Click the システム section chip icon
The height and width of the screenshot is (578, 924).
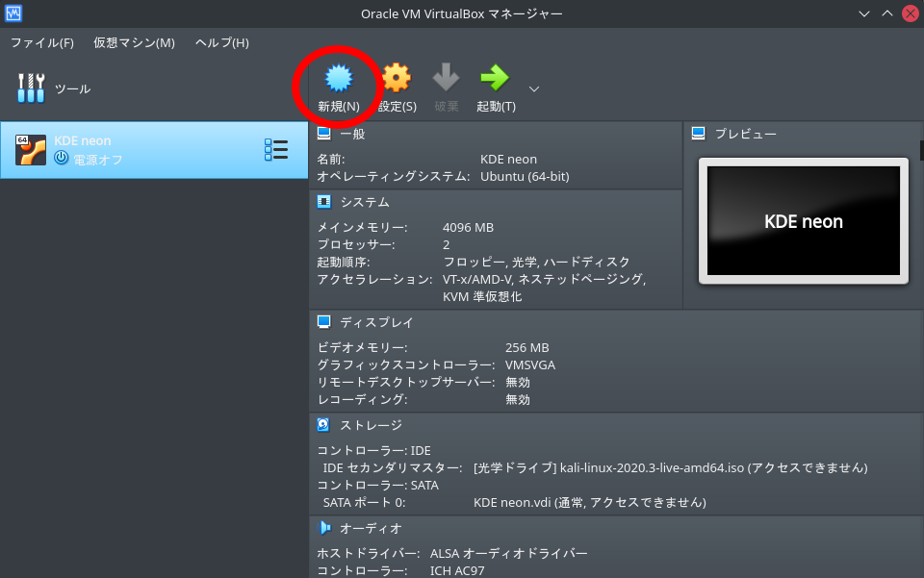coord(324,202)
